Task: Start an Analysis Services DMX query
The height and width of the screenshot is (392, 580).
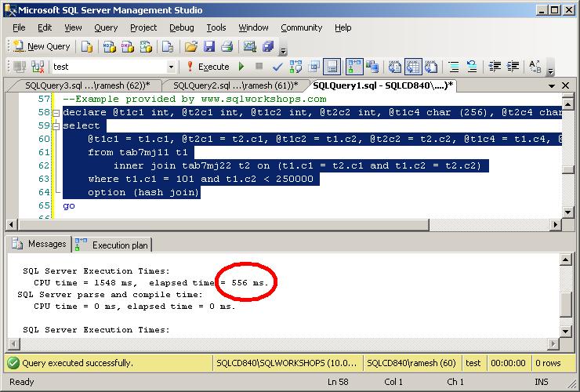Action: 128,46
